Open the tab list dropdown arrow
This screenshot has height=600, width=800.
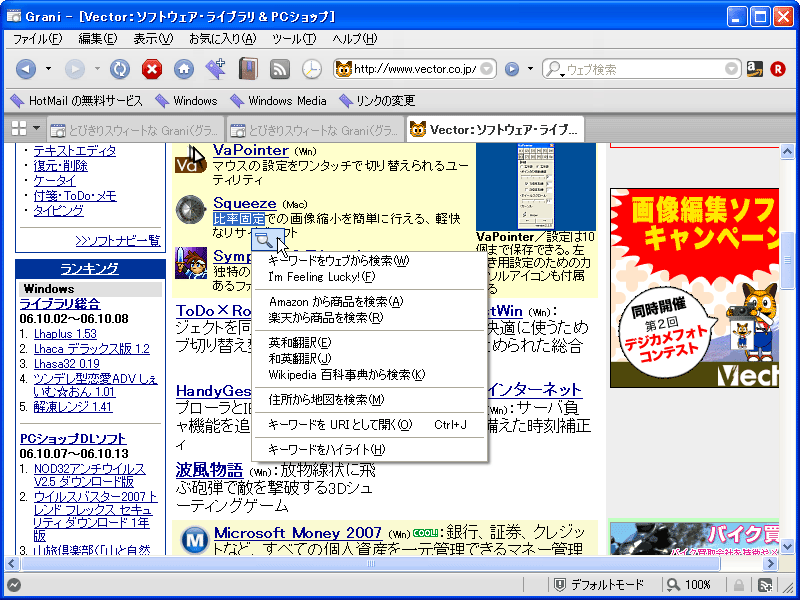pos(36,128)
